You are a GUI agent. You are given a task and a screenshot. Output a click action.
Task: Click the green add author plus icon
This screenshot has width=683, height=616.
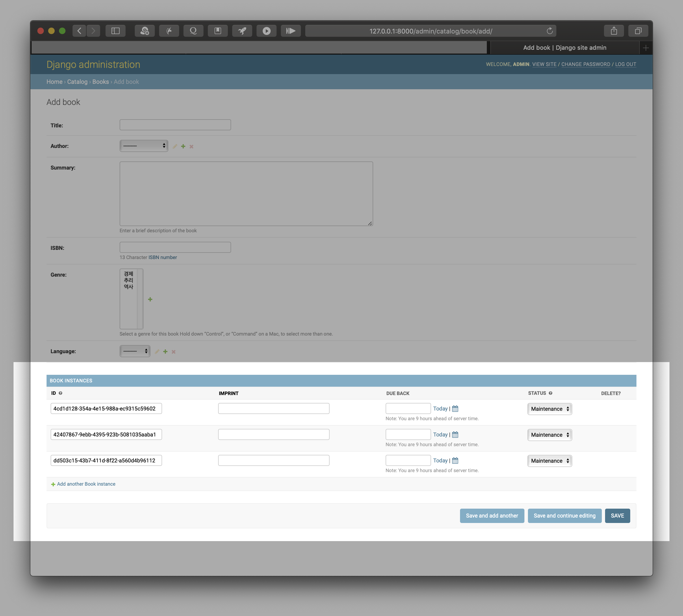[183, 146]
